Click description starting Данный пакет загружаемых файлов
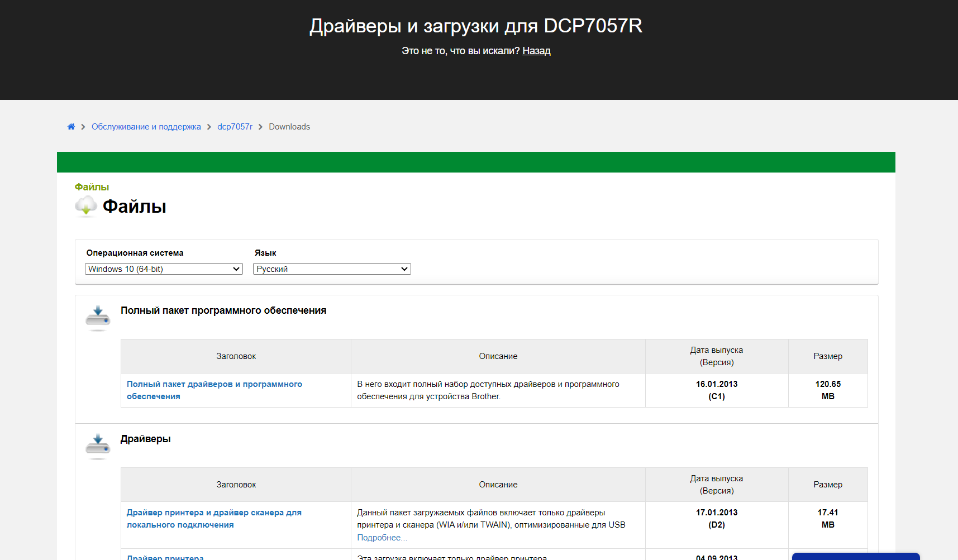Screen dimensions: 958x560 [491, 519]
